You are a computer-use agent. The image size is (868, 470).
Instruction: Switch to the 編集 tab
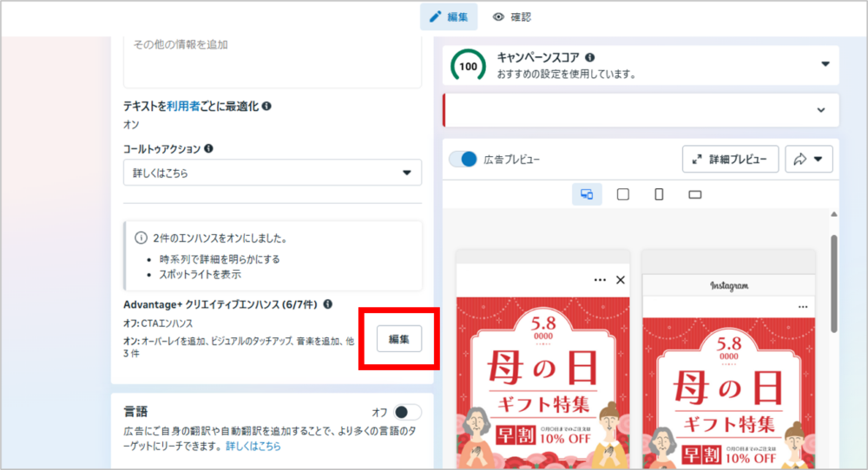(449, 16)
